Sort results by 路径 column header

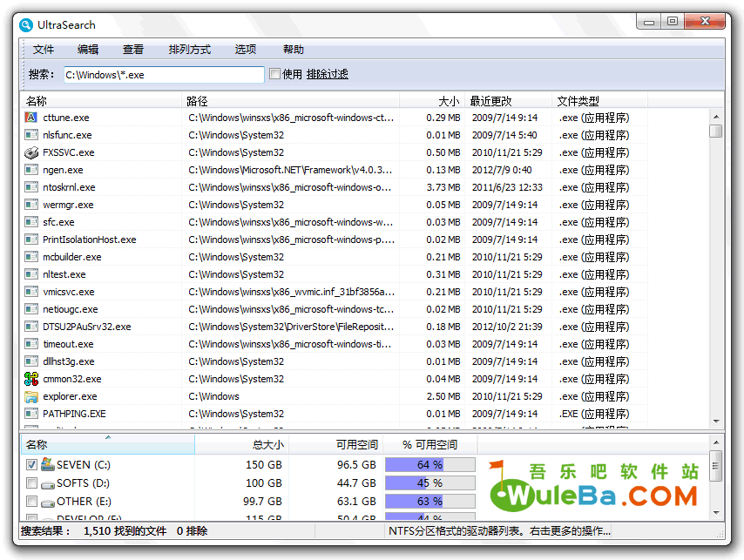pos(290,101)
